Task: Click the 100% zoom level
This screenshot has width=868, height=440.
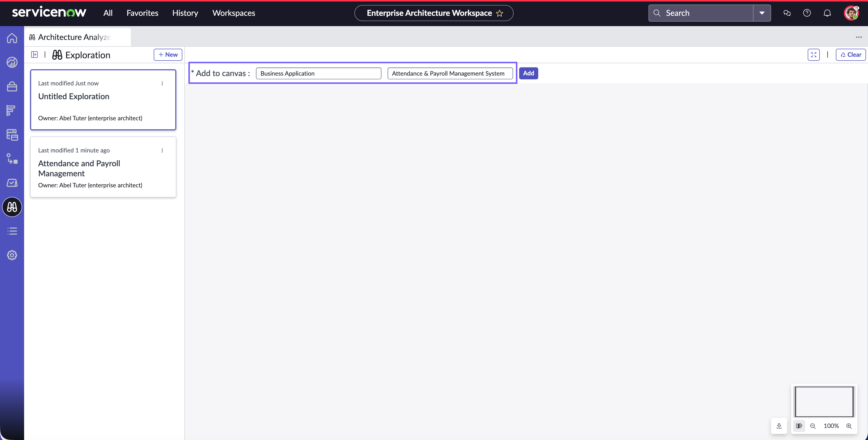Action: click(x=831, y=426)
